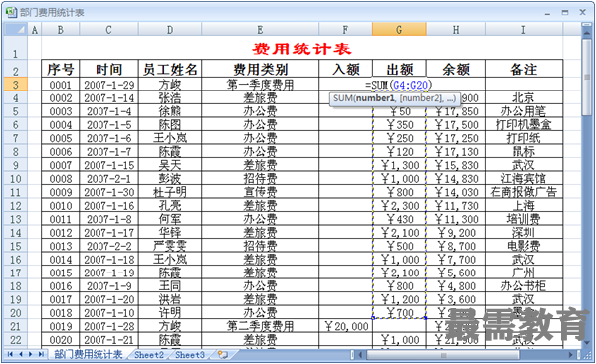Select row 3 header
This screenshot has width=596, height=364.
pos(16,85)
